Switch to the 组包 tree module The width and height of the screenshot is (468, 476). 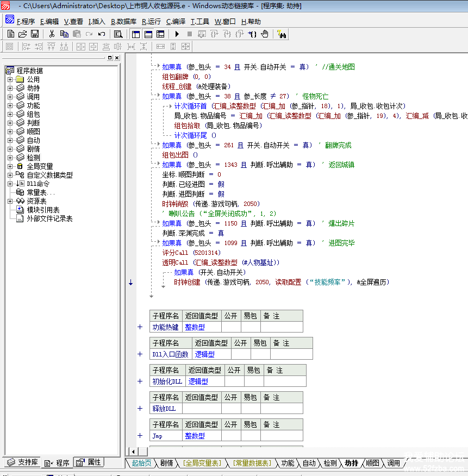click(x=33, y=114)
